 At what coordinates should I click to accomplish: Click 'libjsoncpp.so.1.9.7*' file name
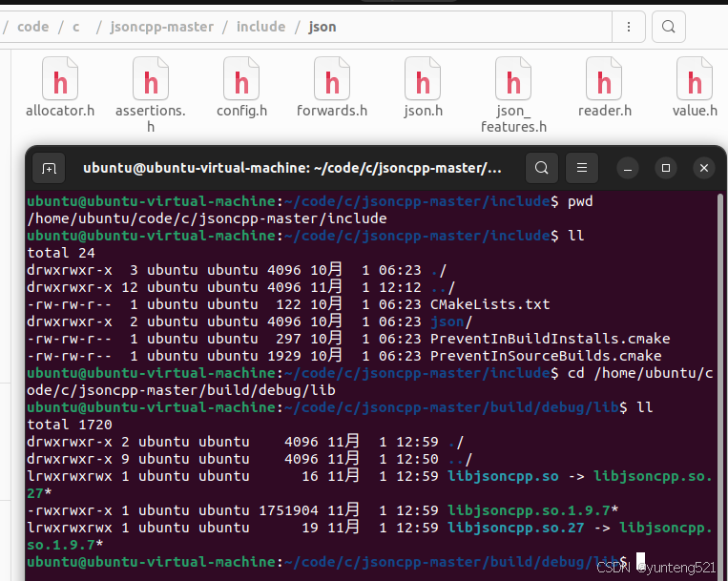coord(532,510)
